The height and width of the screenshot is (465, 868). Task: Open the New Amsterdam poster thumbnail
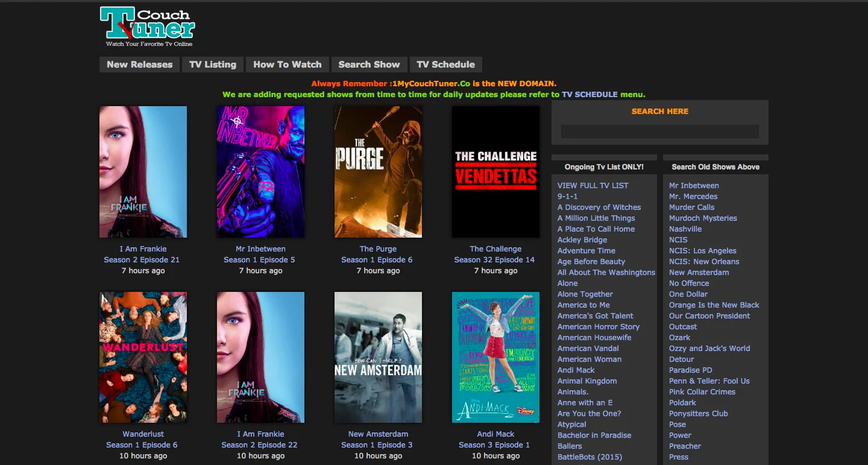point(378,357)
